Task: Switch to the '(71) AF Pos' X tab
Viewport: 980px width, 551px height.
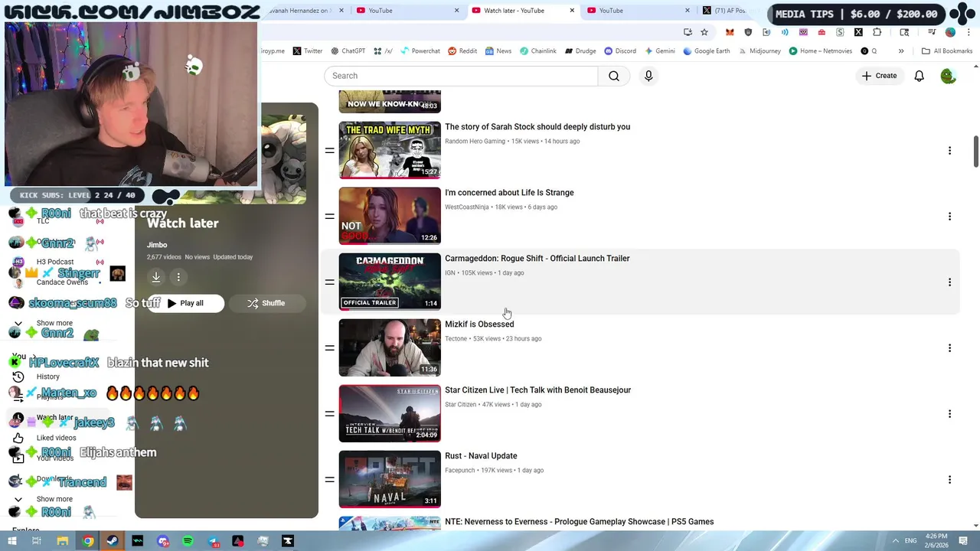Action: (x=724, y=11)
